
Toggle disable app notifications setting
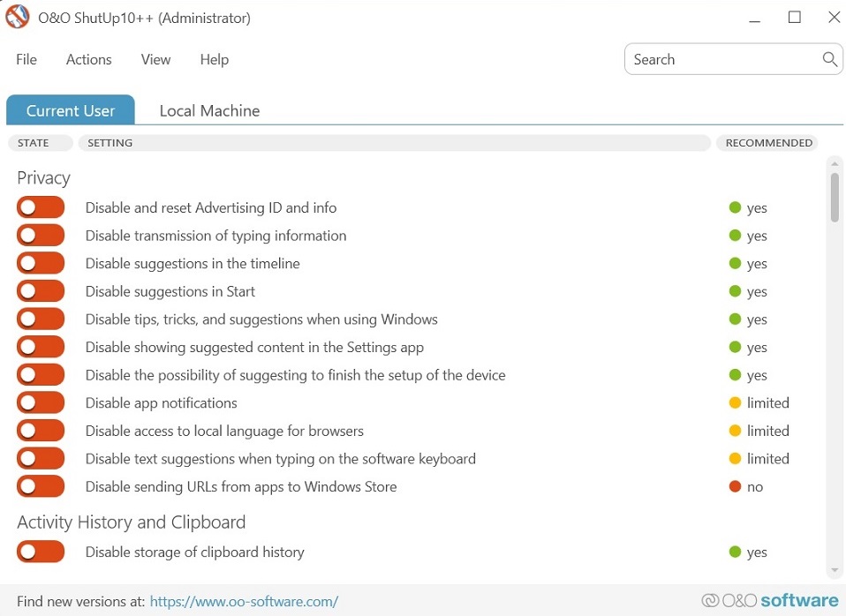[41, 402]
